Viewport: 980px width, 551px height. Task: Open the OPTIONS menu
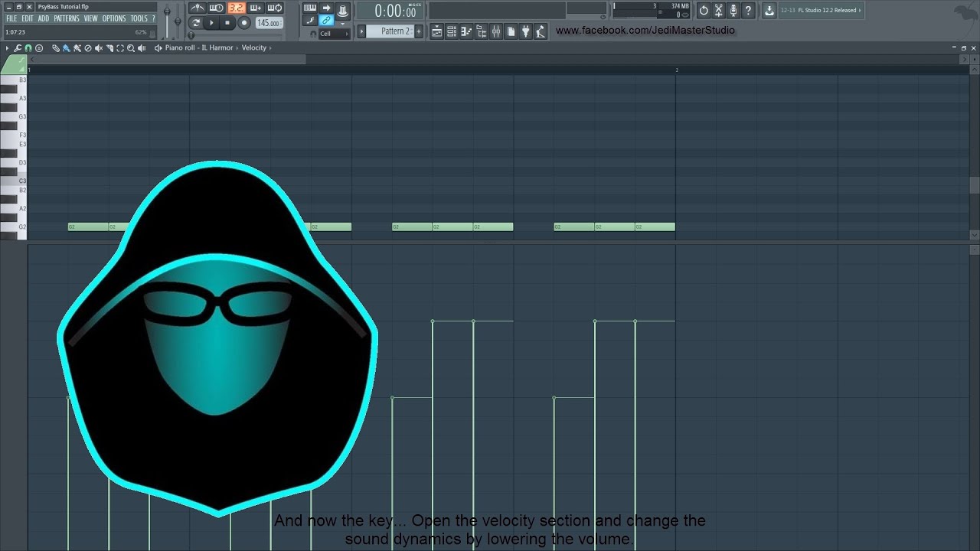(114, 18)
